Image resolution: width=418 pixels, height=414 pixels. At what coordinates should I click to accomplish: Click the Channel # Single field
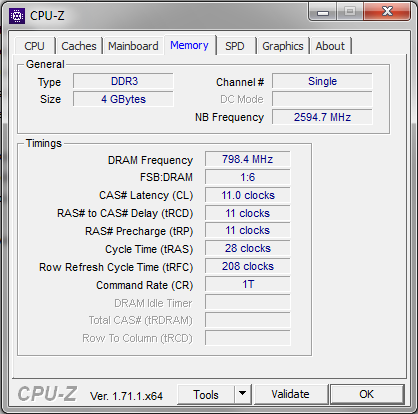322,81
